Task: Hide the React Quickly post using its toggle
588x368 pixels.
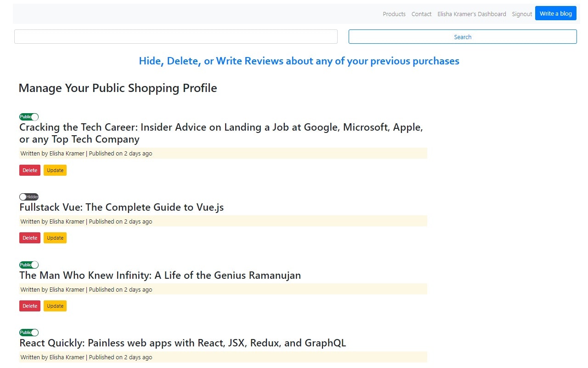Action: tap(28, 332)
